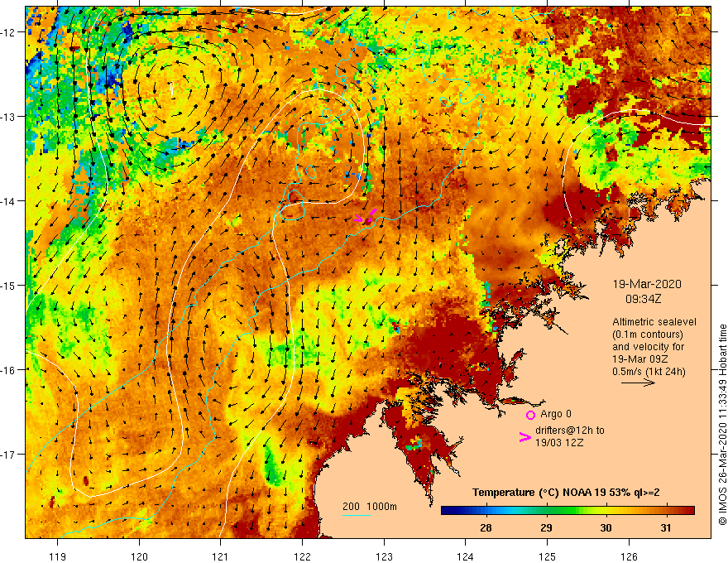Select the '09:34Z' time label
Screen dimensions: 728x563
pos(643,299)
